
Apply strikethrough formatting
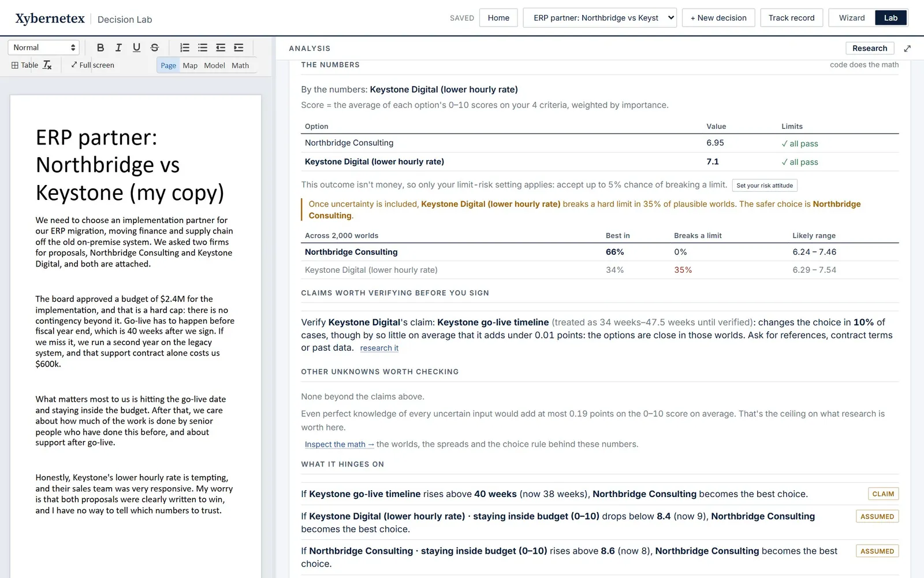[x=154, y=47]
